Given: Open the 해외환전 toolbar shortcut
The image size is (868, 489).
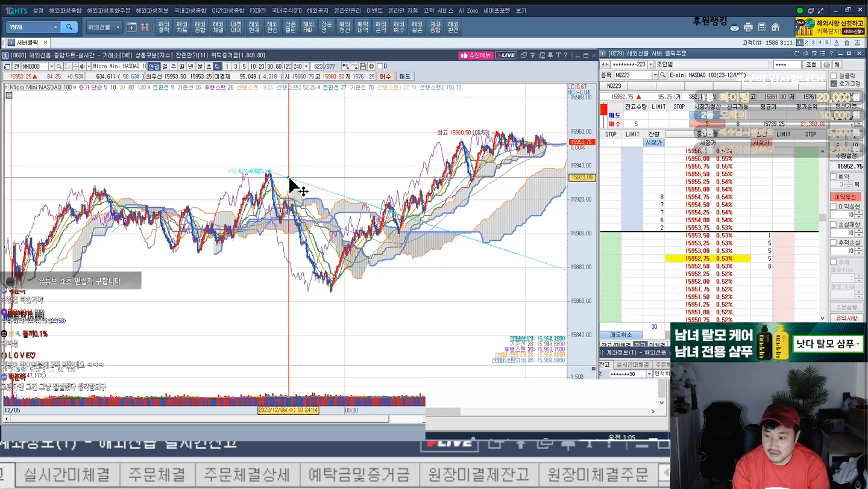Looking at the screenshot, I should tap(453, 27).
